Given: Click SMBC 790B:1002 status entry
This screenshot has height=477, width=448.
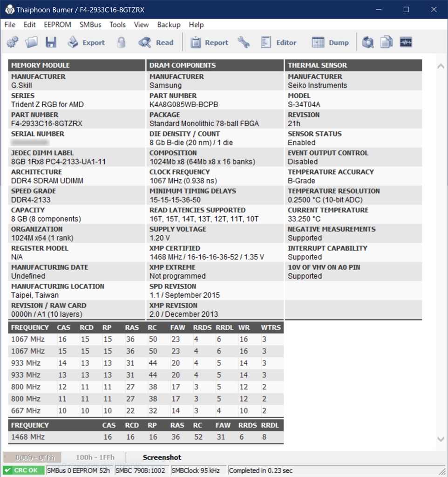Looking at the screenshot, I should [141, 470].
